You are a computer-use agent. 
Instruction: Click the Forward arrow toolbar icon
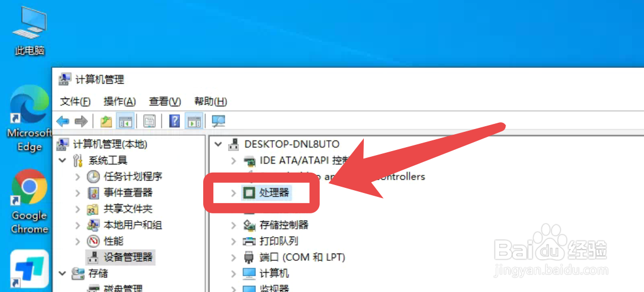click(x=81, y=121)
